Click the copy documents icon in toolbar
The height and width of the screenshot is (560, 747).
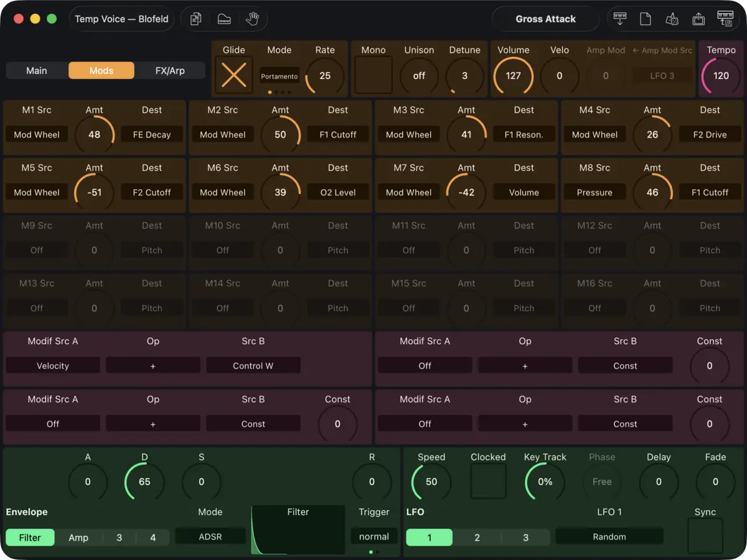[x=196, y=19]
